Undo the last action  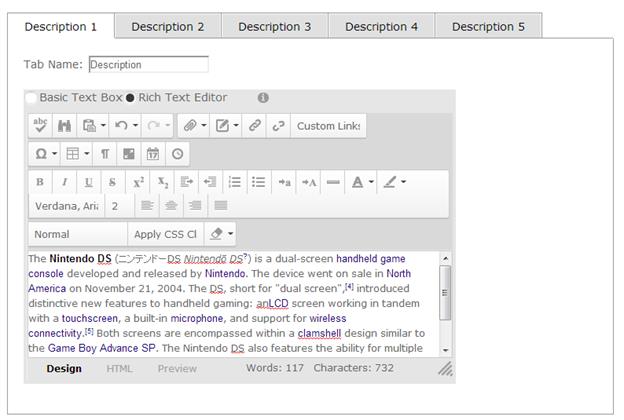(x=121, y=126)
